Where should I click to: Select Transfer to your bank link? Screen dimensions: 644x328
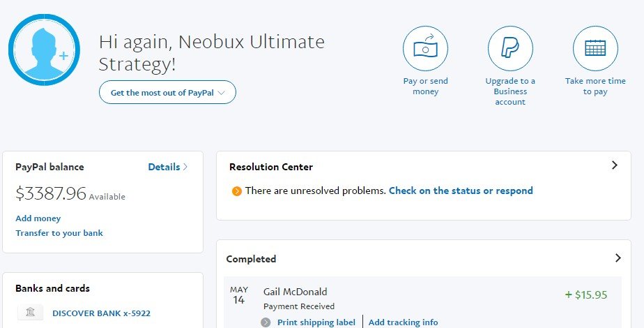coord(59,233)
